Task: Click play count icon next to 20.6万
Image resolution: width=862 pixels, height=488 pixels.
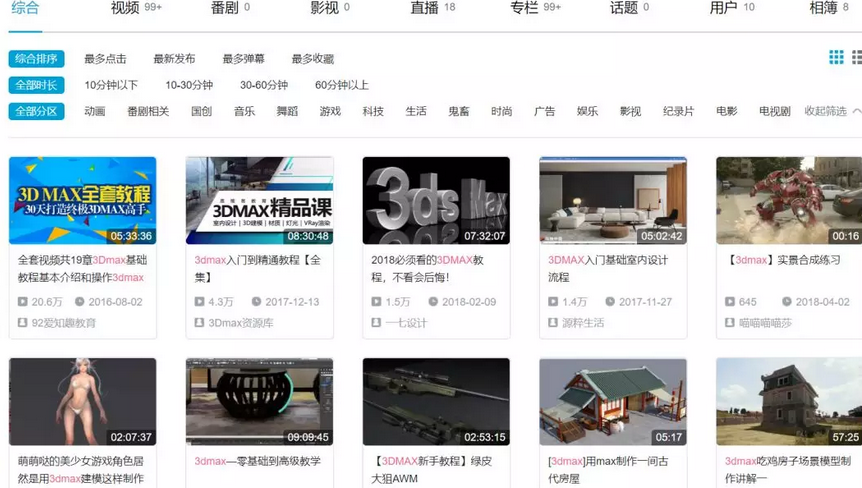Action: coord(23,302)
